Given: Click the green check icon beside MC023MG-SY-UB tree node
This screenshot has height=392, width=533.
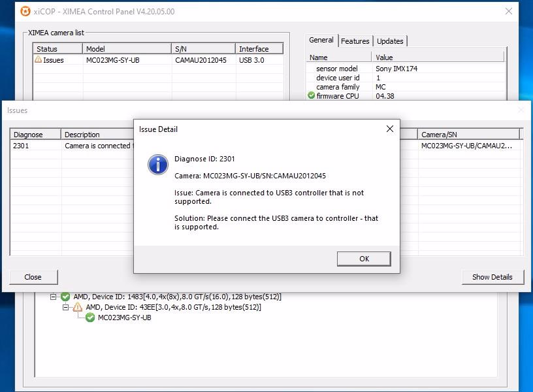Looking at the screenshot, I should 90,318.
